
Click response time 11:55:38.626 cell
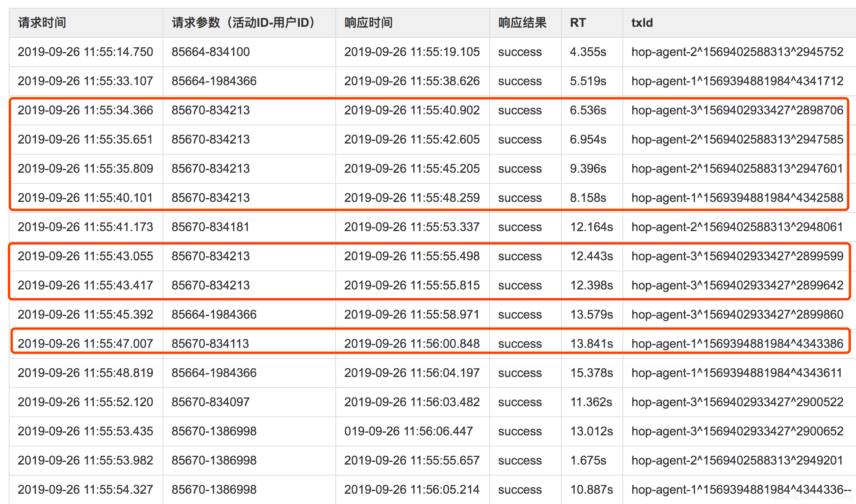click(412, 81)
